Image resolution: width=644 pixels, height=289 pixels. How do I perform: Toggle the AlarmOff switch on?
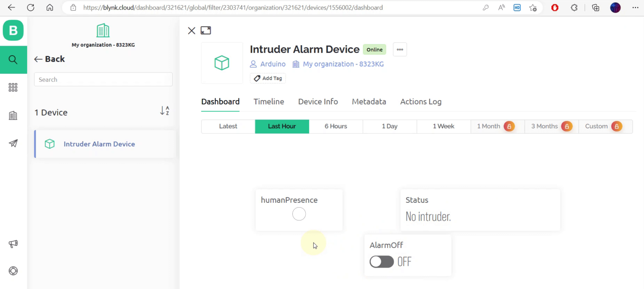[381, 261]
